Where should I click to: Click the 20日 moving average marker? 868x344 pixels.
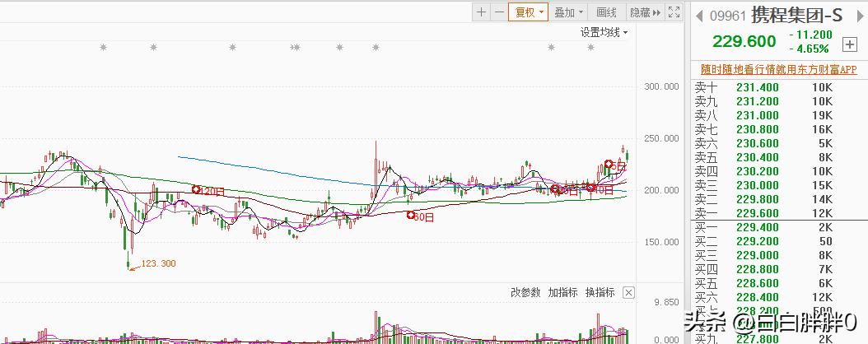click(x=564, y=190)
